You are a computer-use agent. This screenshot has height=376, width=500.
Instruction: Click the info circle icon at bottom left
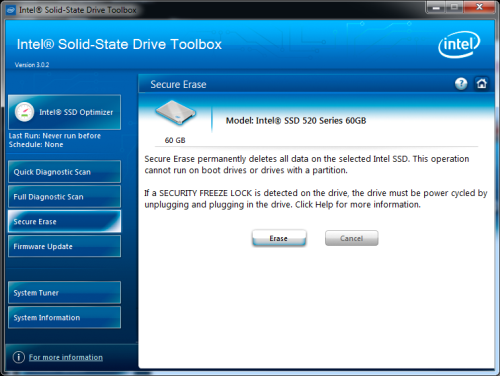point(19,357)
